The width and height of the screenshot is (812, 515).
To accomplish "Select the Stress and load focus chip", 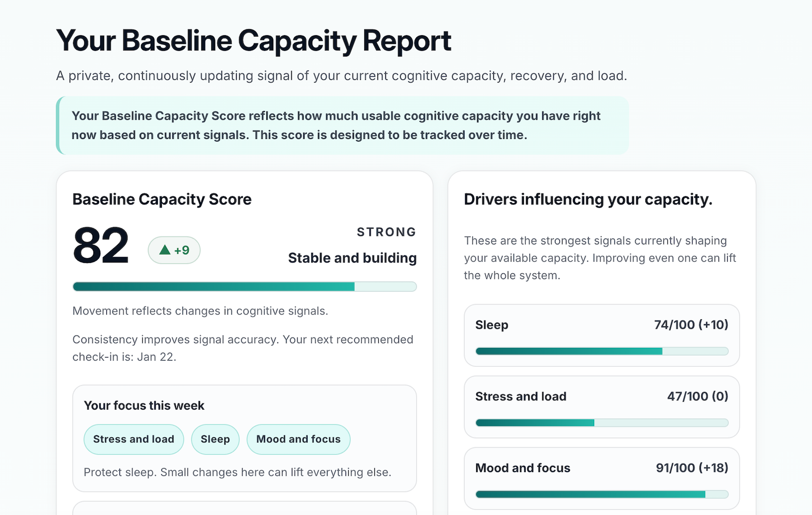I will pyautogui.click(x=133, y=439).
